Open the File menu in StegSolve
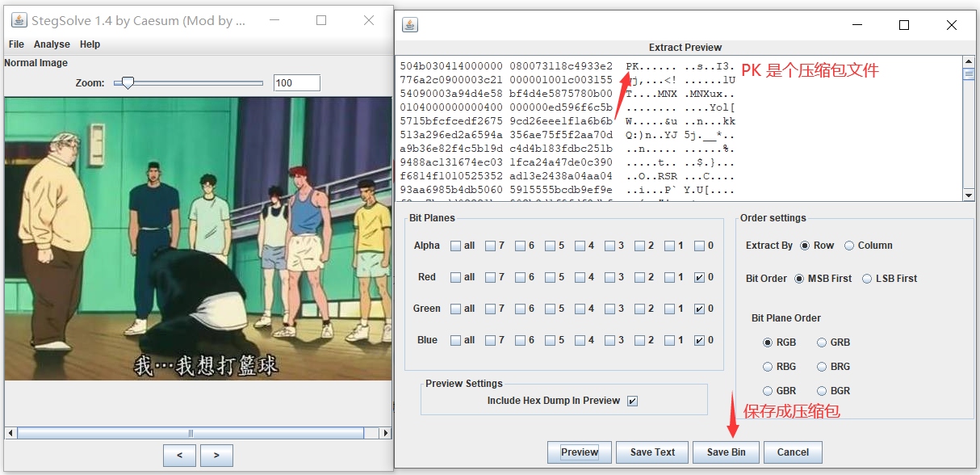This screenshot has width=980, height=475. pos(16,44)
